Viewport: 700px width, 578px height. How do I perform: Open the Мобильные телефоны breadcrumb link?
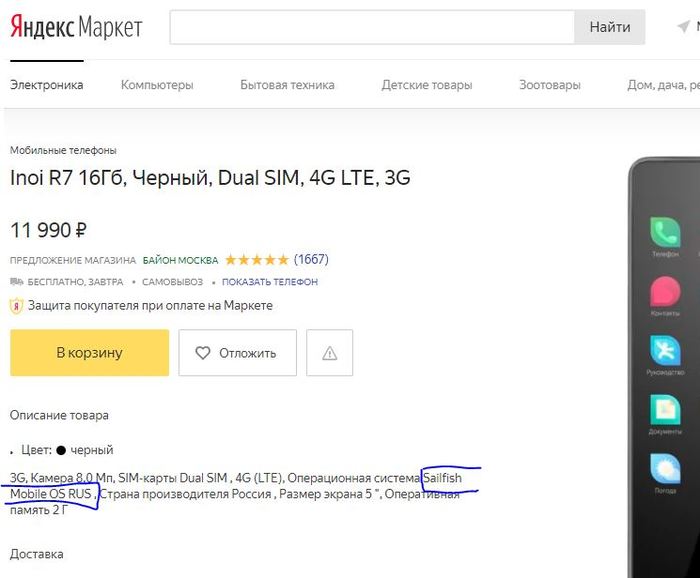coord(63,150)
